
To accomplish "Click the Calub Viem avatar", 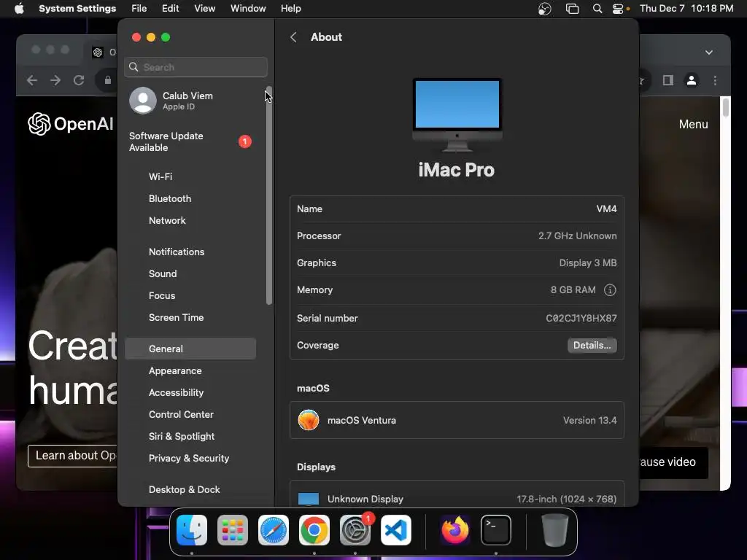I will 143,101.
